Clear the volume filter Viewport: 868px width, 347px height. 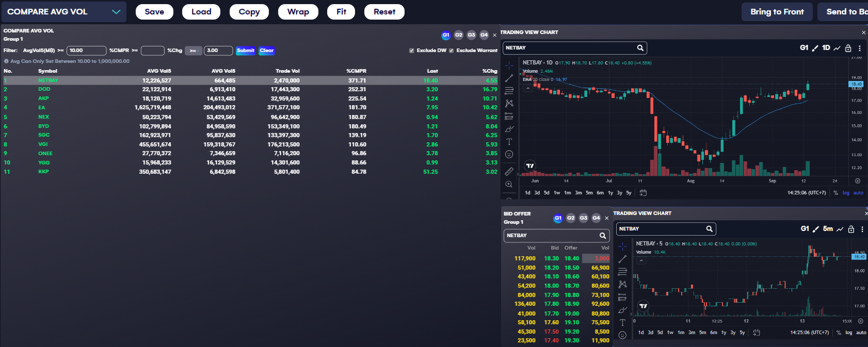pyautogui.click(x=267, y=51)
